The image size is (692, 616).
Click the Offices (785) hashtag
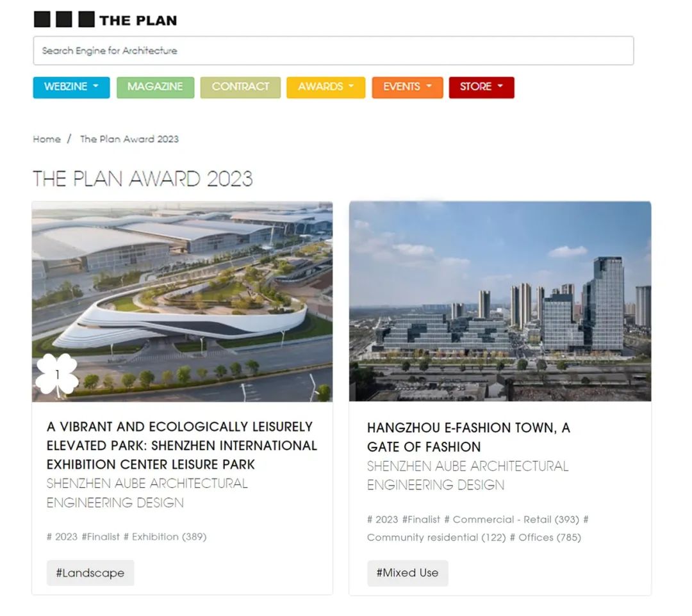click(x=545, y=537)
